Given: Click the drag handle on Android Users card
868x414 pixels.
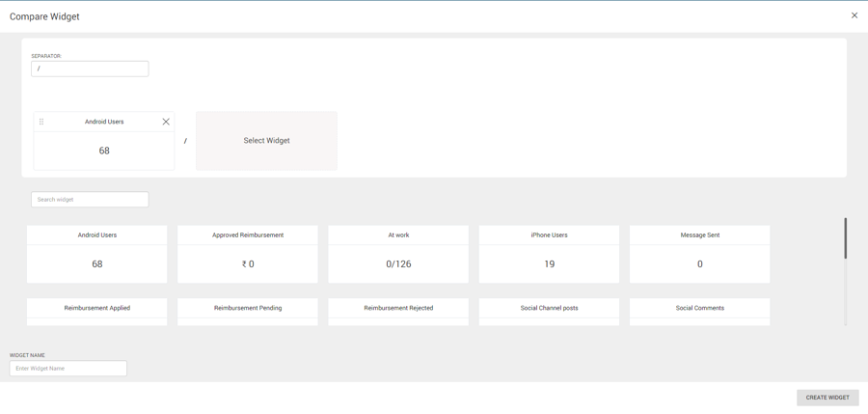Looking at the screenshot, I should point(41,122).
